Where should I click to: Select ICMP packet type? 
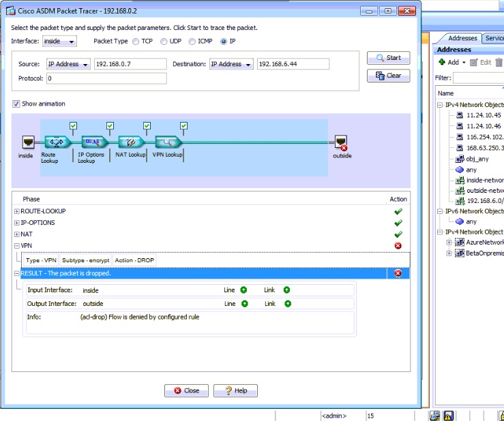(192, 42)
